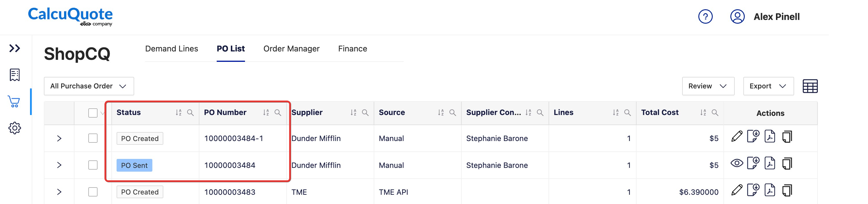Download PDF for PO 10000003484
Image resolution: width=868 pixels, height=204 pixels.
pos(770,164)
